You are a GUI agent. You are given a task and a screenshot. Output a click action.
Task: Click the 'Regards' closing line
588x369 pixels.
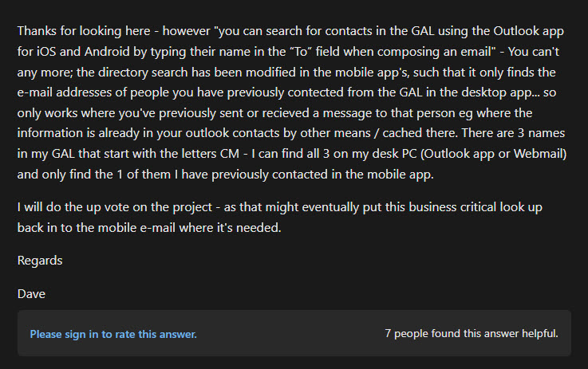click(40, 261)
